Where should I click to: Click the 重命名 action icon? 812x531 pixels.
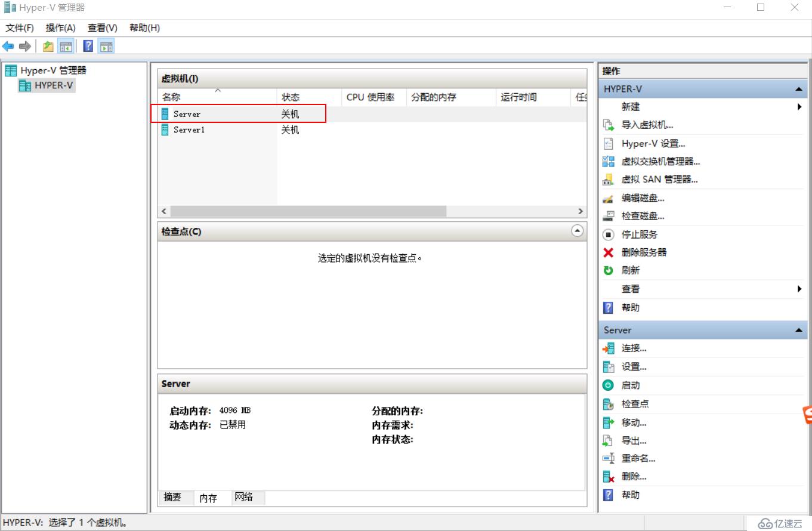tap(609, 459)
